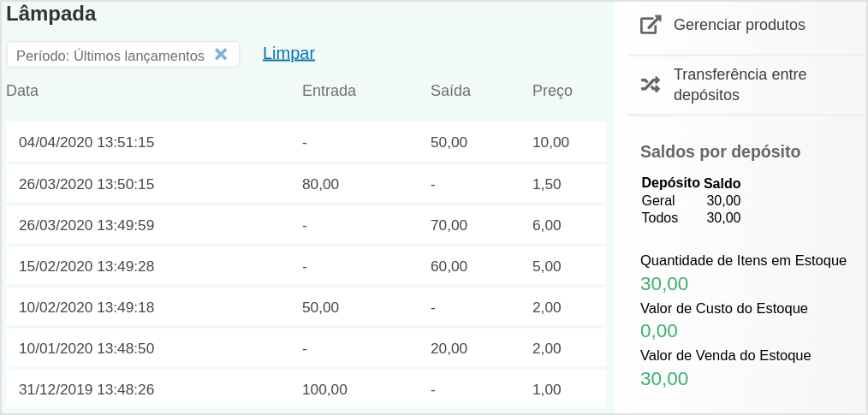Viewport: 868px width, 415px height.
Task: Open Transferência entre depósitos
Action: [x=740, y=85]
